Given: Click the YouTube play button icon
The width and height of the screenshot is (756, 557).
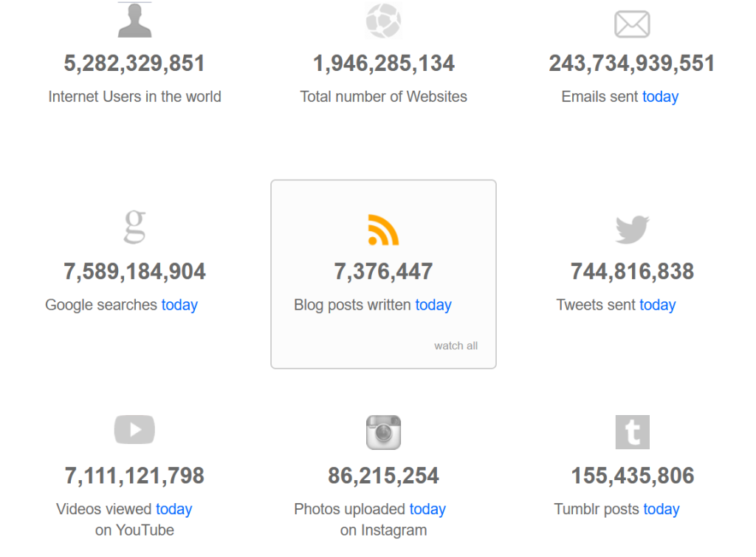Looking at the screenshot, I should pyautogui.click(x=134, y=429).
